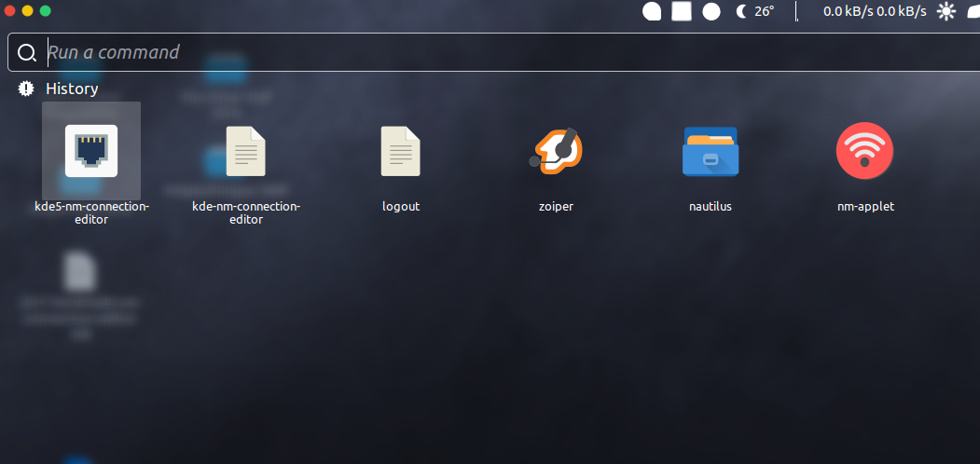Click the History badge icon
The image size is (980, 464).
click(26, 89)
